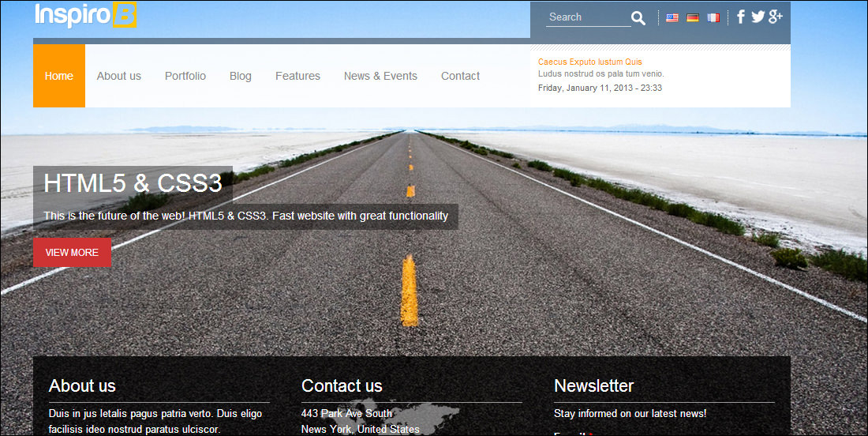
Task: Click the Contact us footer heading
Action: pyautogui.click(x=342, y=385)
